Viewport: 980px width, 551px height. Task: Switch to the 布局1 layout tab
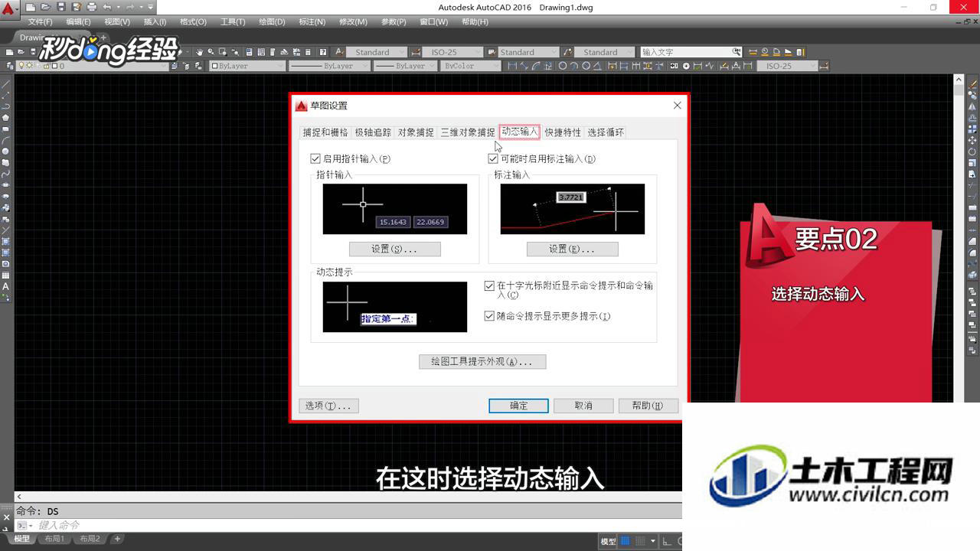pos(54,539)
